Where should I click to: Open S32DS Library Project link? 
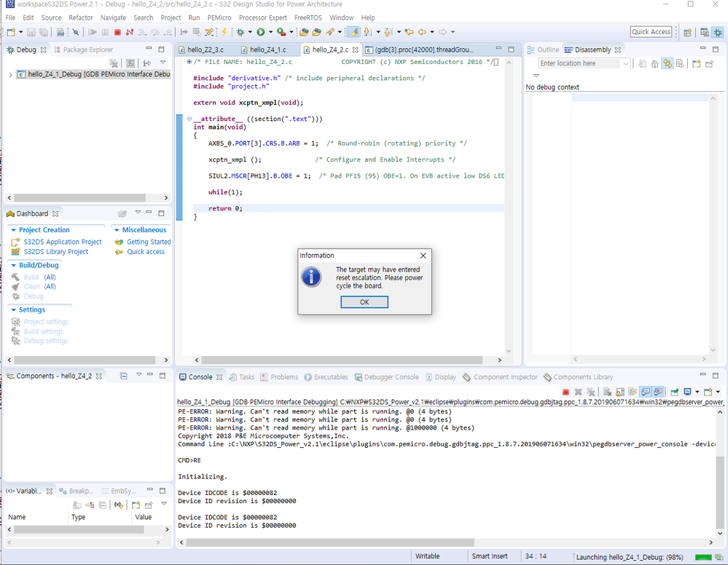pyautogui.click(x=55, y=251)
